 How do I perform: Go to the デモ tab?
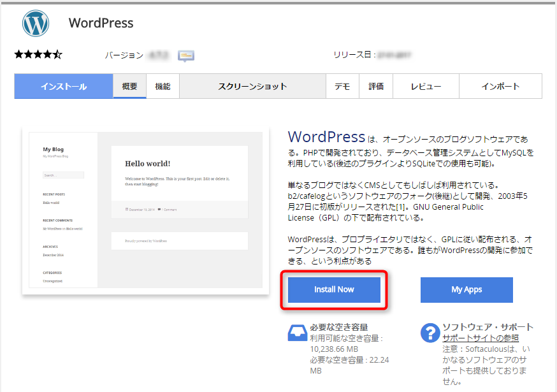coord(342,86)
